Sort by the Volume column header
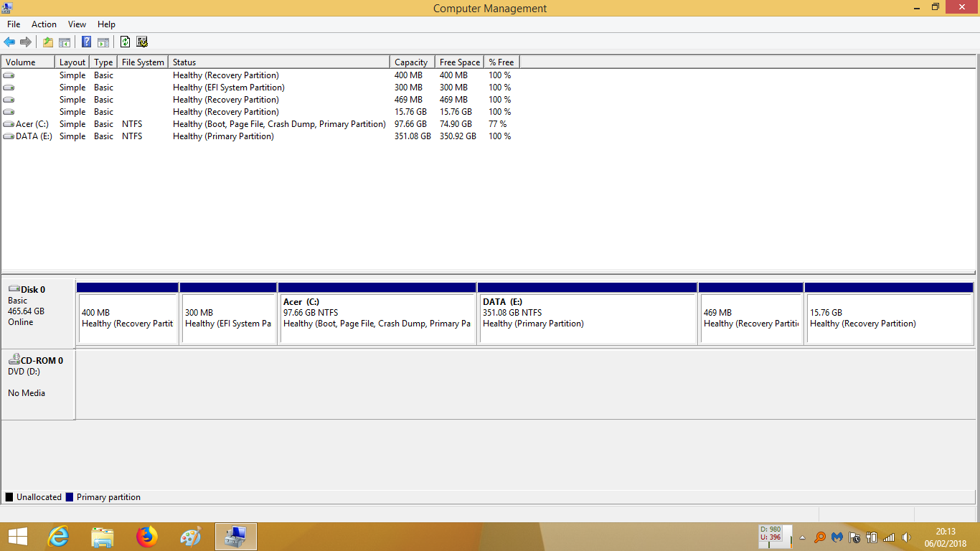The image size is (980, 551). coord(28,62)
